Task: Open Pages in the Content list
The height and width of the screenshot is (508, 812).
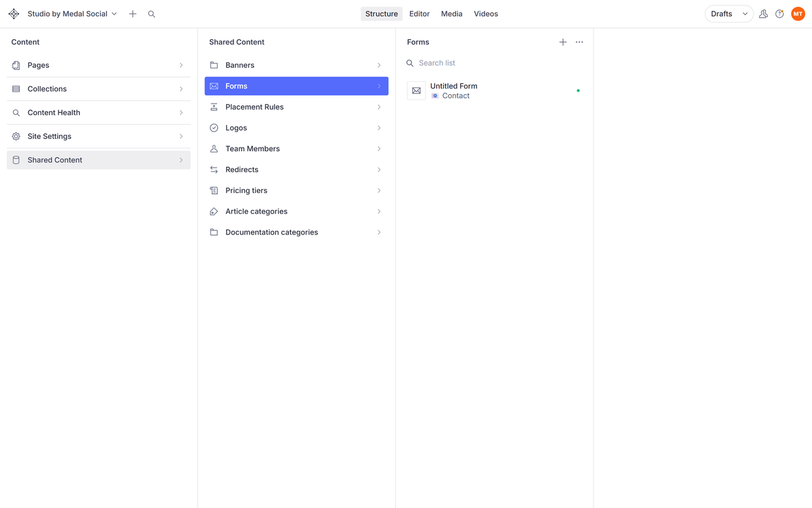Action: pos(99,65)
